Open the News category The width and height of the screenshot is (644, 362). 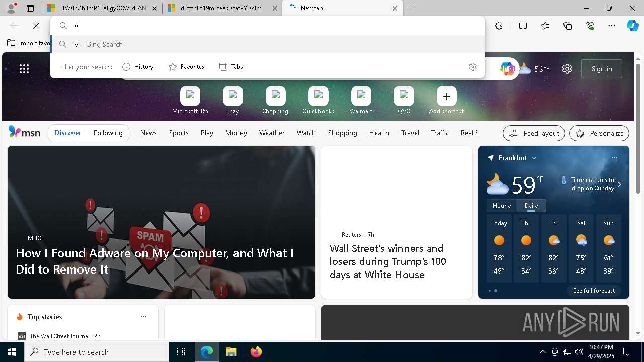pyautogui.click(x=148, y=133)
